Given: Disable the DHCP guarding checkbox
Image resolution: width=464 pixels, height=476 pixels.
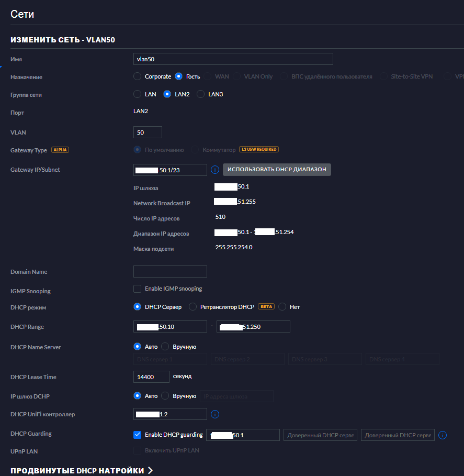Looking at the screenshot, I should click(x=138, y=435).
